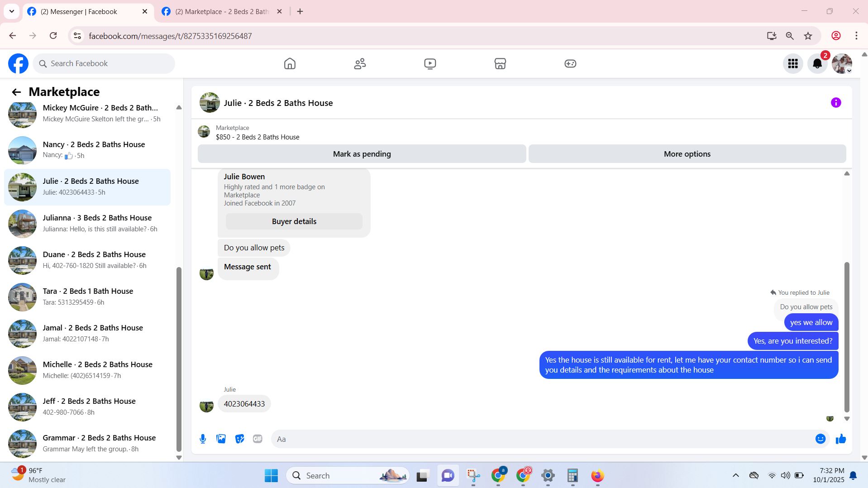Send a voice clip with microphone icon
The width and height of the screenshot is (868, 488).
203,439
